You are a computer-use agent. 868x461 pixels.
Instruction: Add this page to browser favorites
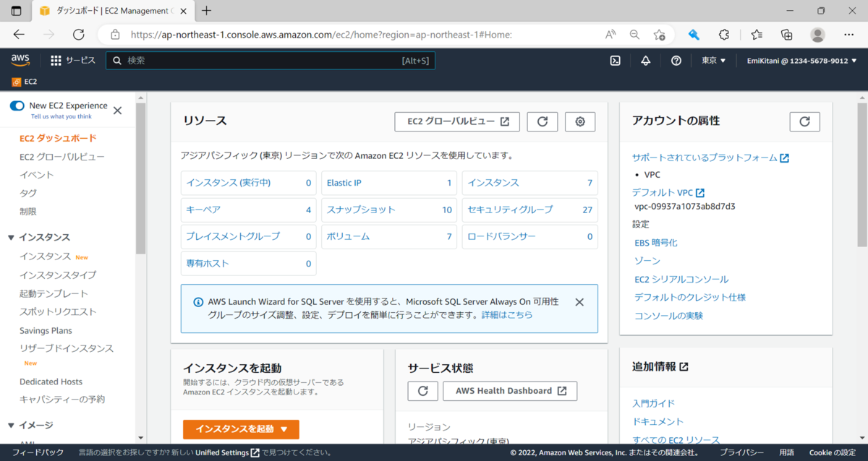(x=659, y=35)
